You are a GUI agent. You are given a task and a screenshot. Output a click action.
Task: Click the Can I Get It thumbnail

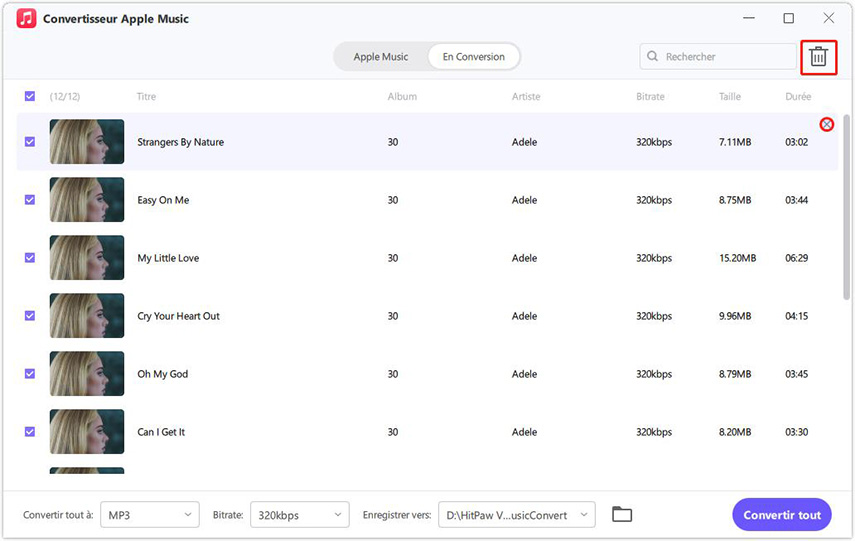(x=87, y=431)
